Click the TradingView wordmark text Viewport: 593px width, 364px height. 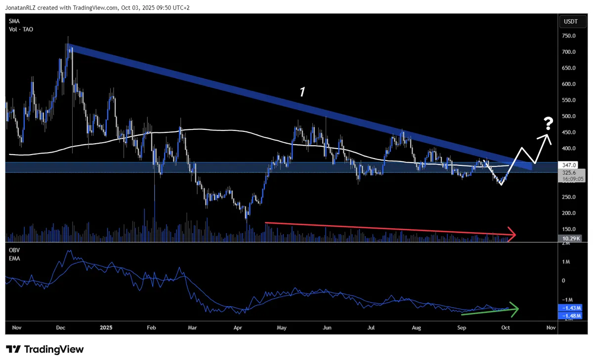point(54,349)
